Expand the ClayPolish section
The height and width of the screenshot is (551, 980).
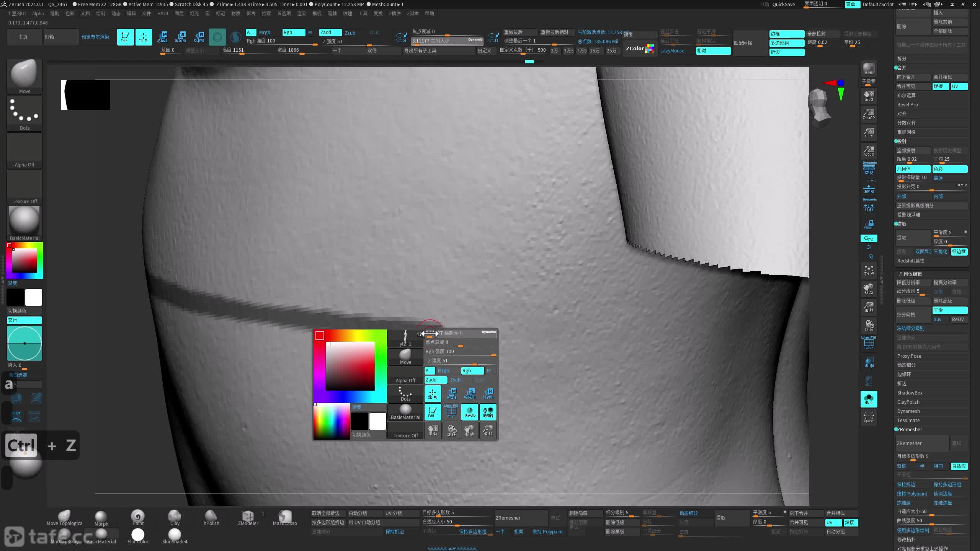pos(908,402)
